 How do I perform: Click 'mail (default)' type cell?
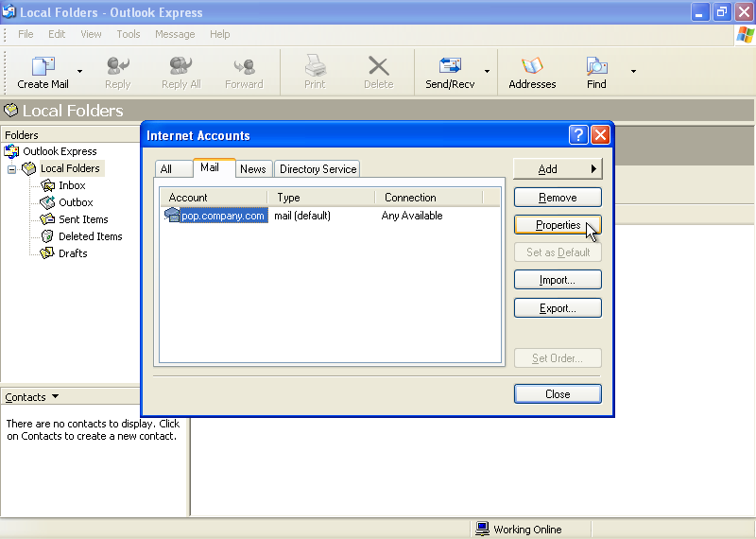point(302,216)
